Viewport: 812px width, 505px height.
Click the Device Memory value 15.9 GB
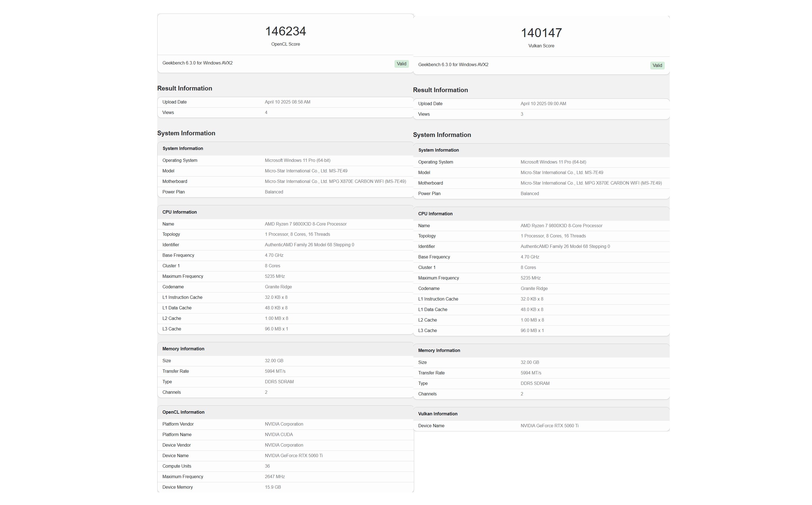click(272, 487)
